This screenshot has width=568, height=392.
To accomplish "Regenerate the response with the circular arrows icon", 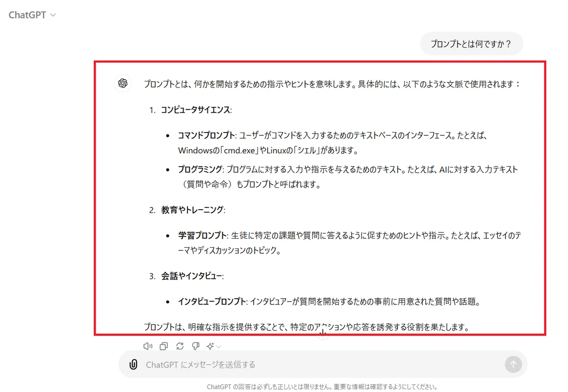I will pos(179,347).
